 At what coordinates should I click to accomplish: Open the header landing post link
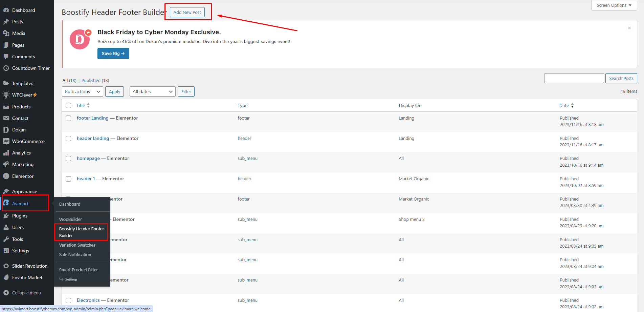[93, 138]
